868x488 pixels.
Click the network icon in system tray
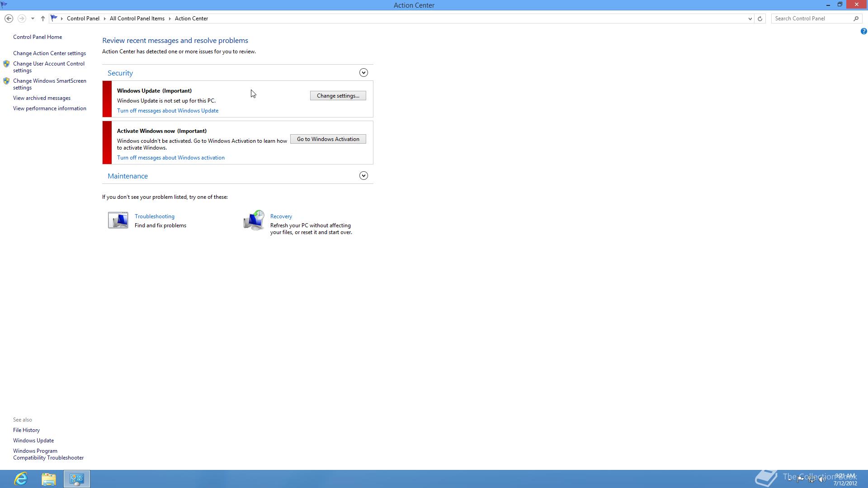pos(812,479)
